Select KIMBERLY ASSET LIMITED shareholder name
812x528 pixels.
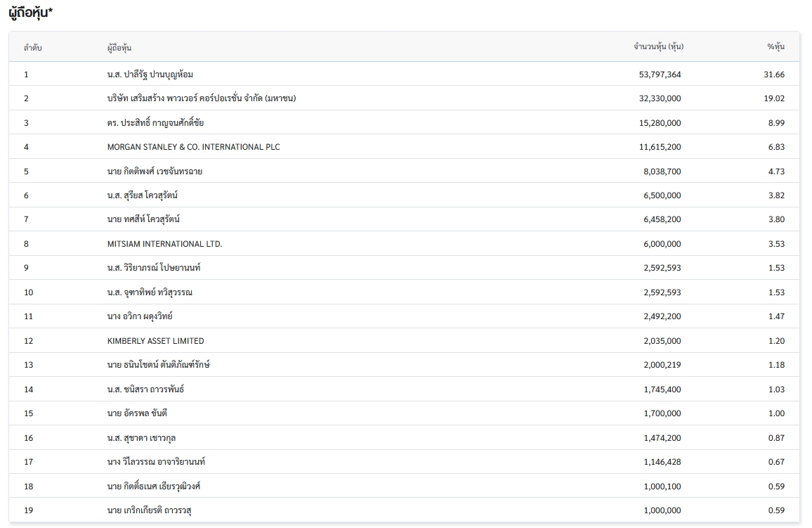coord(155,341)
